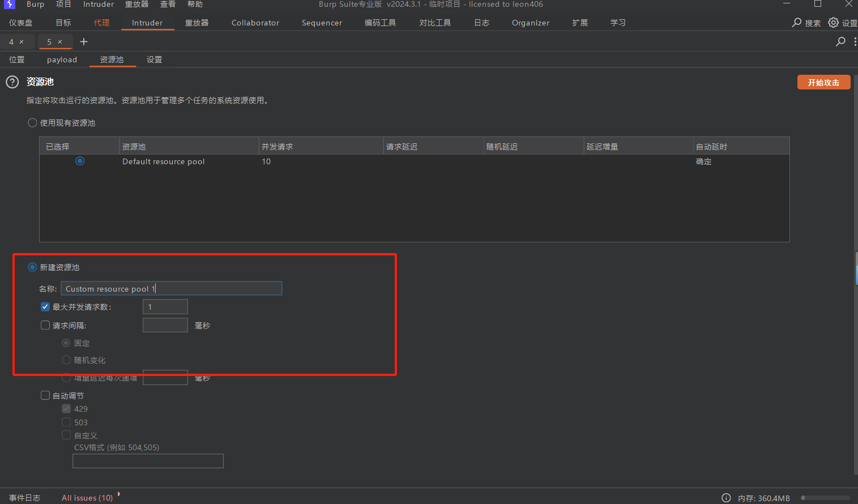Open the 项目 menu
Viewport: 858px width, 504px height.
point(63,4)
